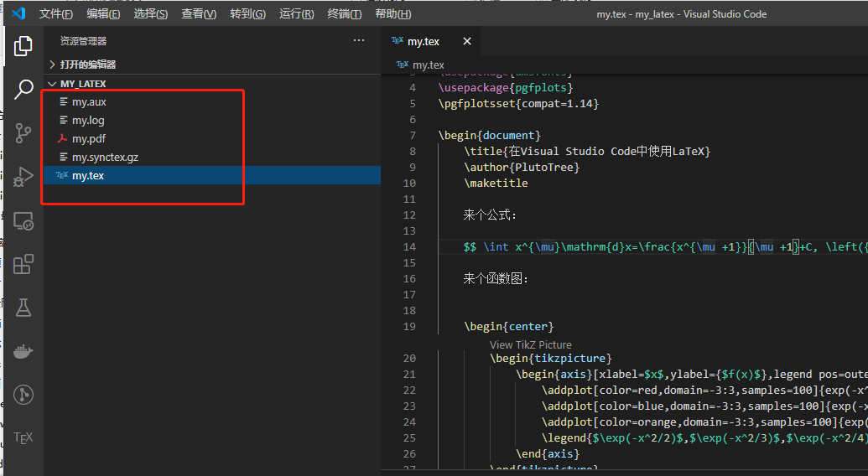This screenshot has width=868, height=476.
Task: Place cursor on \usepackage{pgfplots} line
Action: [x=506, y=87]
